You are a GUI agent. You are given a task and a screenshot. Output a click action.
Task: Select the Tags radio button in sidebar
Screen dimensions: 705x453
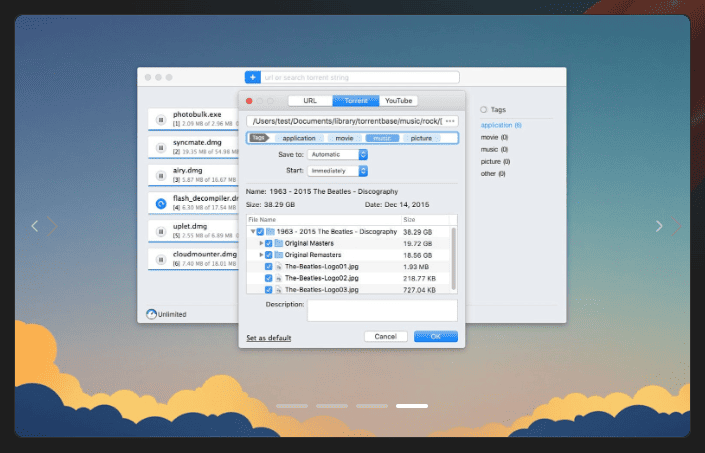[483, 110]
